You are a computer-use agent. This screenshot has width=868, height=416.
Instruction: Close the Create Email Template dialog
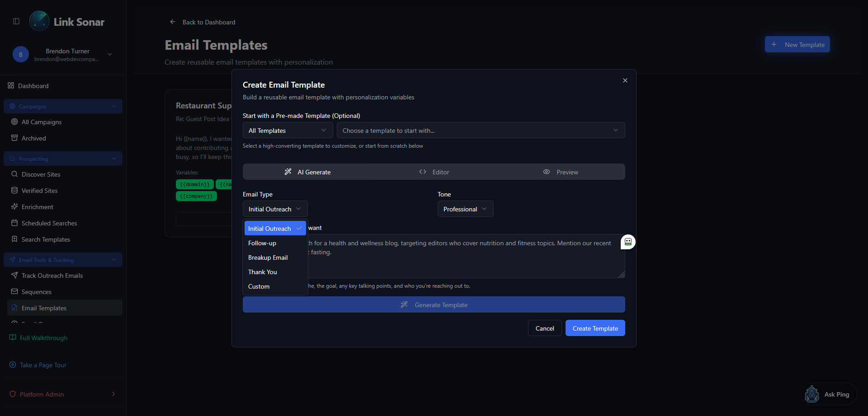(x=625, y=80)
